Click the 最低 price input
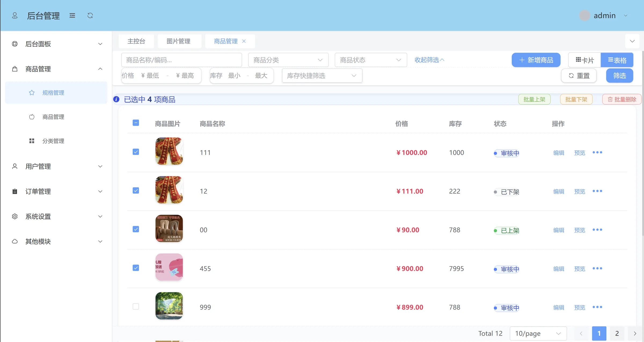The height and width of the screenshot is (342, 644). pos(153,76)
